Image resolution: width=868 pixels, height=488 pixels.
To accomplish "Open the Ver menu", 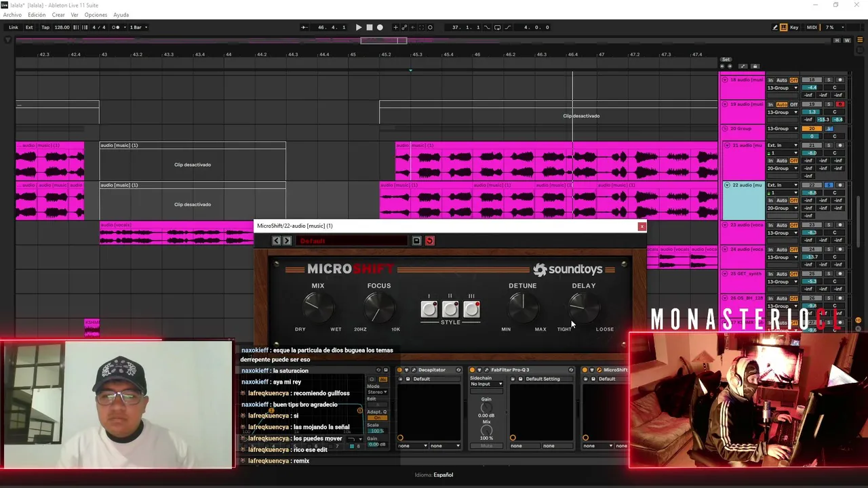I will [75, 15].
